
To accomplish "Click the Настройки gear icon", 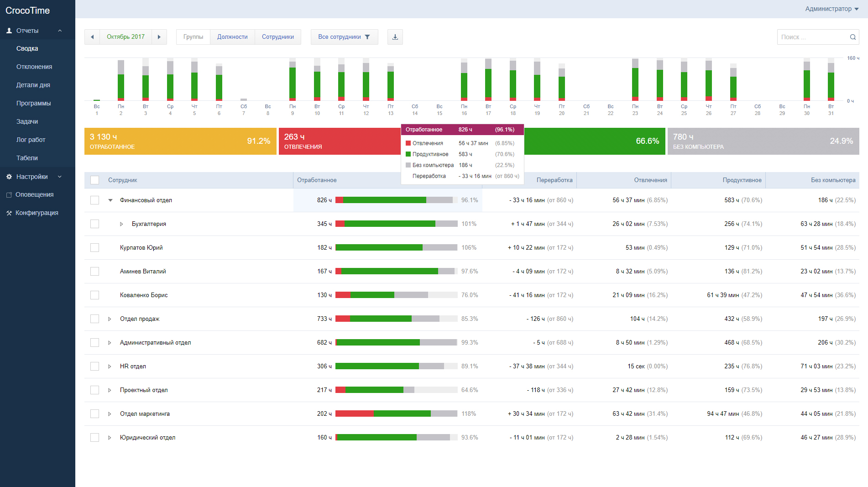I will coord(9,177).
